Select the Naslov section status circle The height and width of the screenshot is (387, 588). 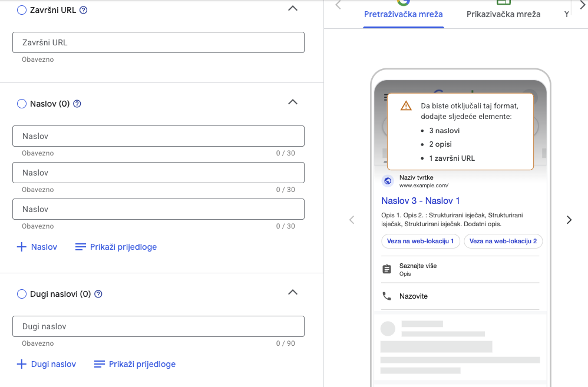tap(22, 104)
